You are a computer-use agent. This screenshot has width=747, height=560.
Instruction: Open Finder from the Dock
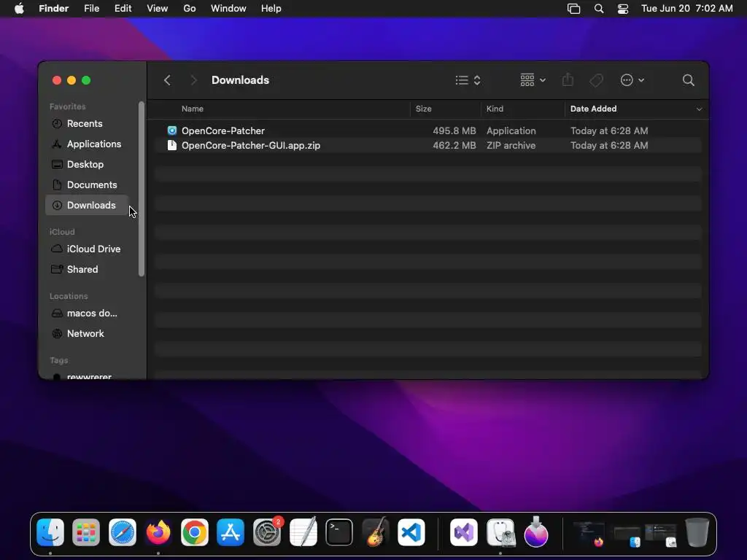point(50,532)
